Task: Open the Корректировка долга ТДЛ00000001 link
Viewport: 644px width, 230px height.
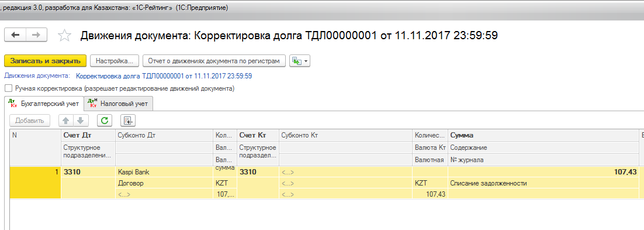Action: click(x=164, y=76)
